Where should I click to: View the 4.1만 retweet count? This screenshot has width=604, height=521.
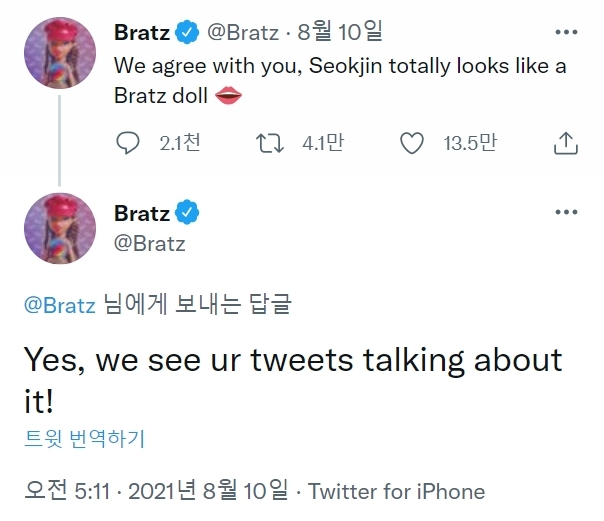(x=322, y=144)
